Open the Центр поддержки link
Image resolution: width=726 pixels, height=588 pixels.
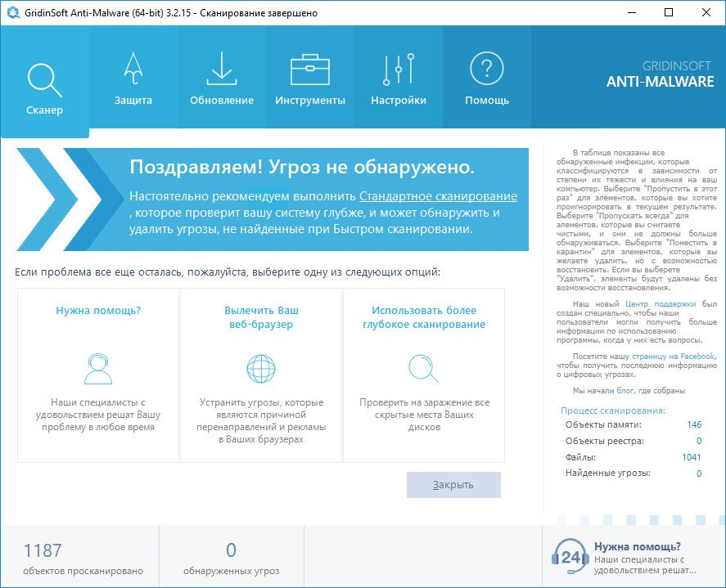(x=661, y=304)
